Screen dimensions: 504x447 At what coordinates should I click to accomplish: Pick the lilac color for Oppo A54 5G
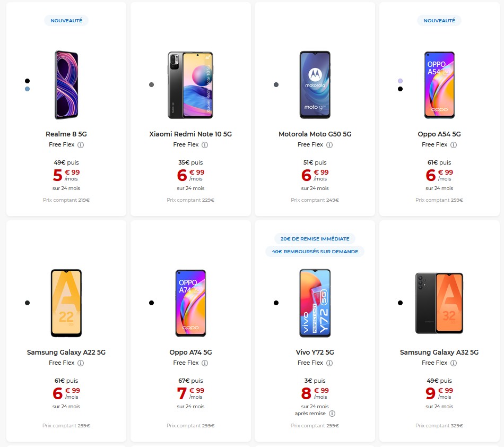click(x=400, y=81)
